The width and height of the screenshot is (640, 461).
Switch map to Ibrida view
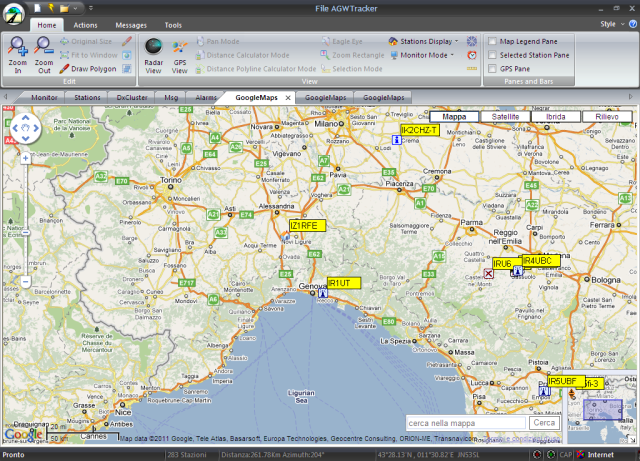pos(556,117)
